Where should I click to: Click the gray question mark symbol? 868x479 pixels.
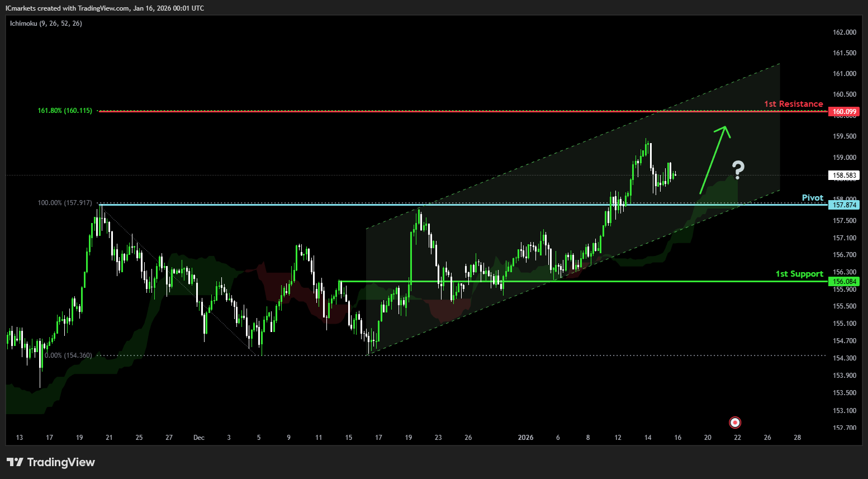[x=738, y=169]
